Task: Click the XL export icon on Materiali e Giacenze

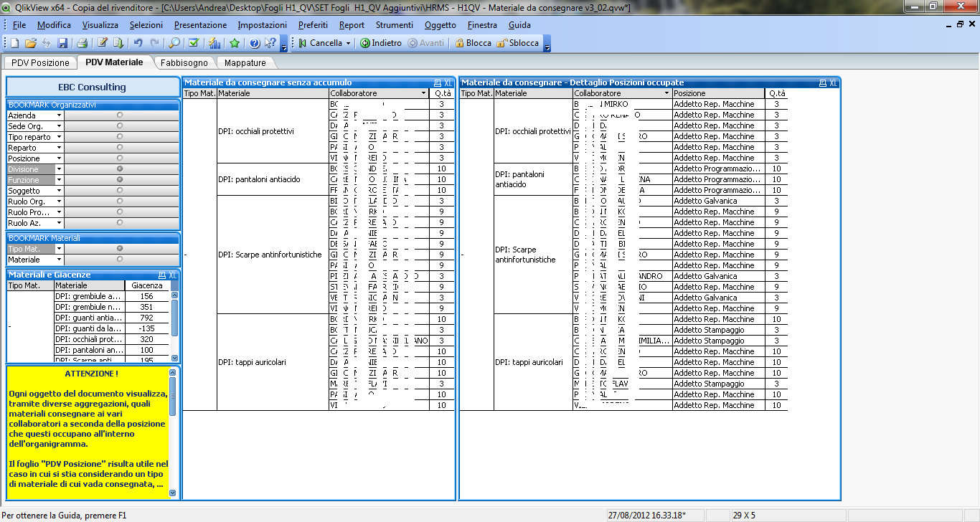Action: [172, 275]
